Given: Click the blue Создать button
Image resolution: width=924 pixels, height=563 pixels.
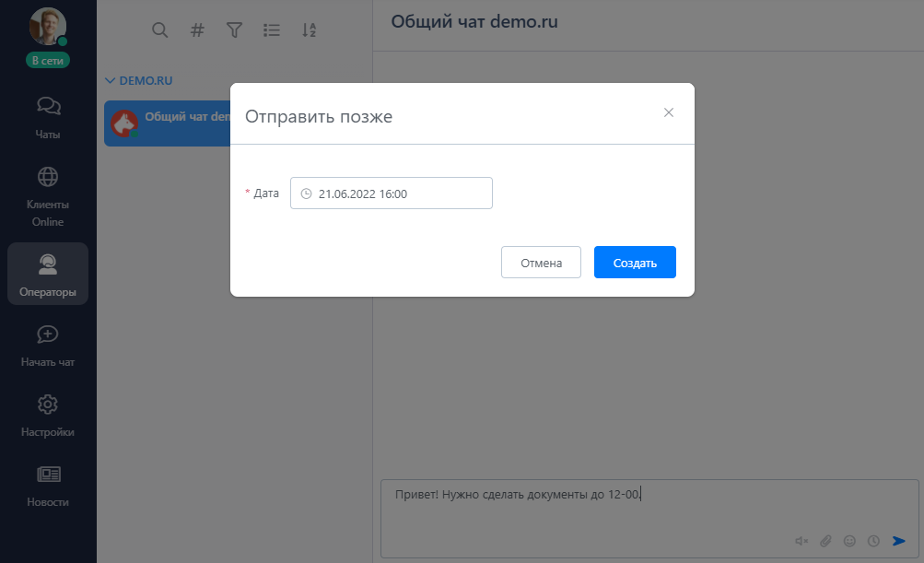Looking at the screenshot, I should (x=635, y=263).
